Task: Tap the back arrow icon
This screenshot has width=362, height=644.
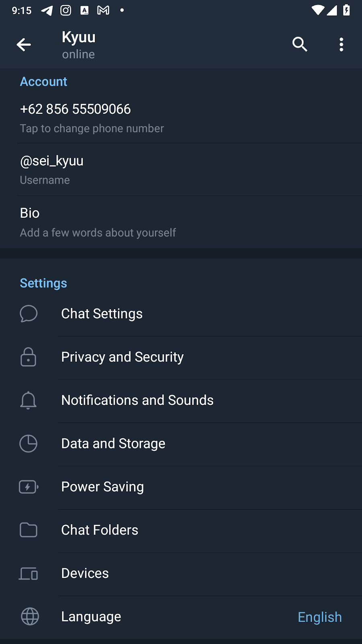Action: pos(24,45)
